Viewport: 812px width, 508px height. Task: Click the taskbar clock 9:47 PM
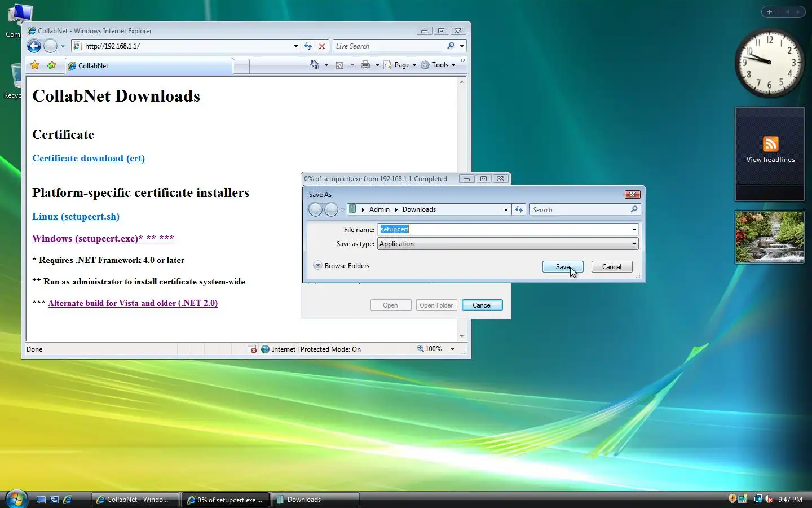pyautogui.click(x=790, y=500)
